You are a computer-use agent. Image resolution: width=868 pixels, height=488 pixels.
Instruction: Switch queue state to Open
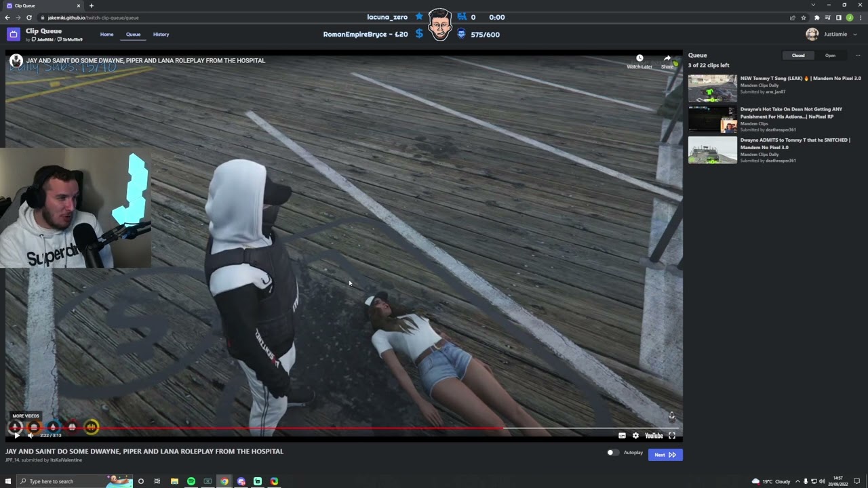point(830,56)
